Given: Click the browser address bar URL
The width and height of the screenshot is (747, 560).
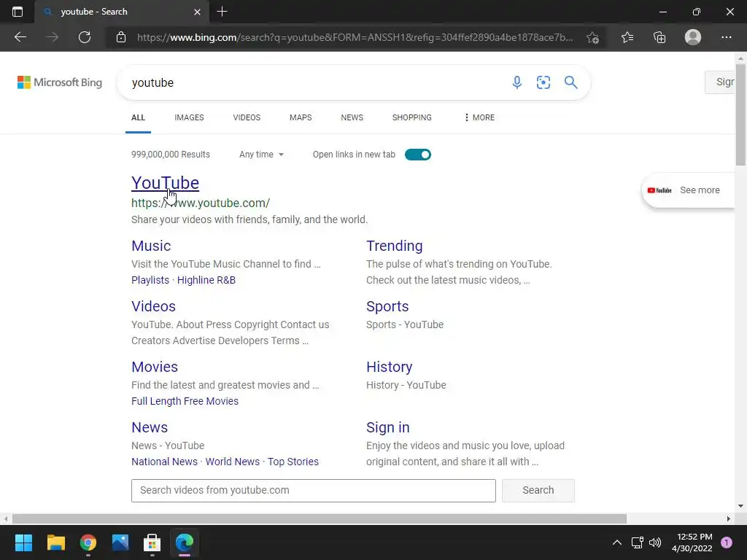Looking at the screenshot, I should (x=355, y=37).
